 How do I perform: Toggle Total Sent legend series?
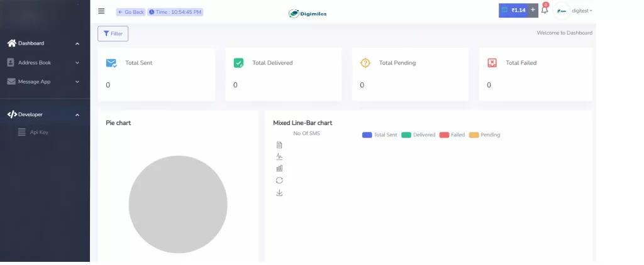[380, 135]
